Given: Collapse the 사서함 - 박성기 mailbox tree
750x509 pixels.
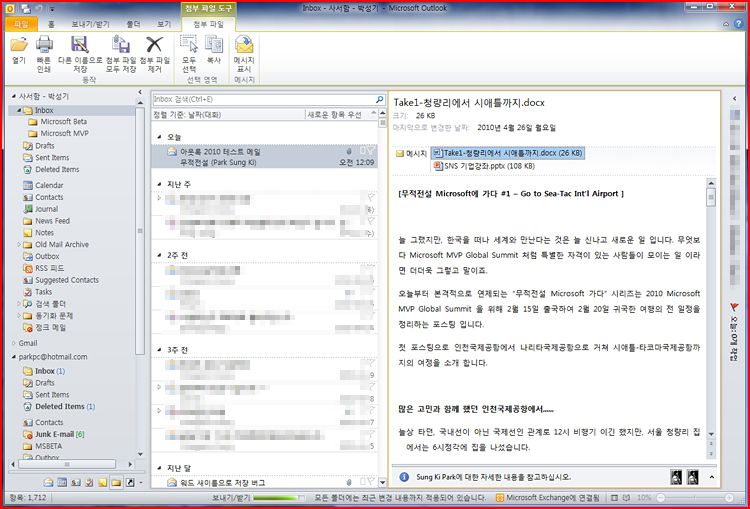Looking at the screenshot, I should point(13,97).
